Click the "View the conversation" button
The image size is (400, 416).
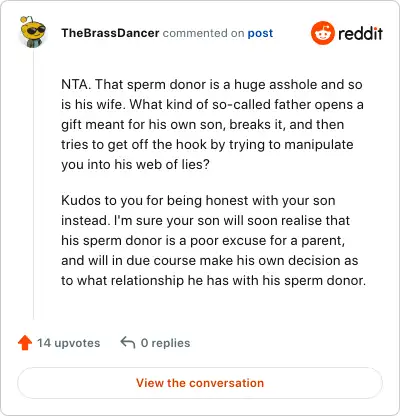(200, 383)
